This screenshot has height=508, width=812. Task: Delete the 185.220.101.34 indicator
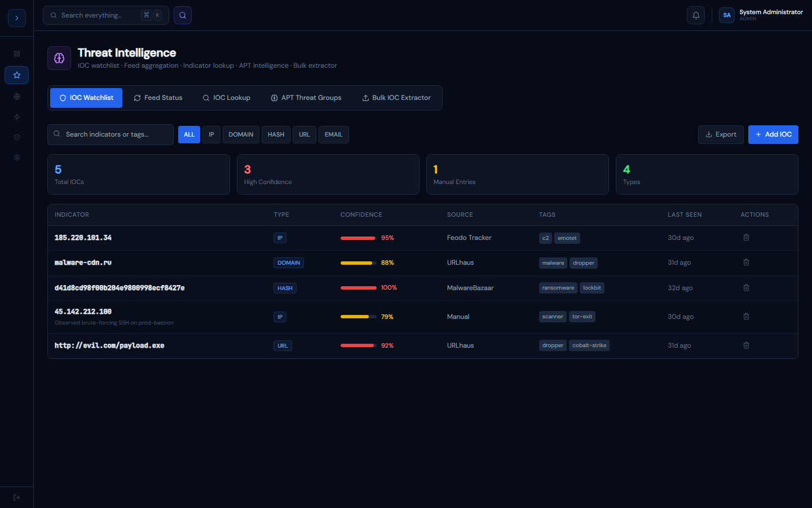746,238
